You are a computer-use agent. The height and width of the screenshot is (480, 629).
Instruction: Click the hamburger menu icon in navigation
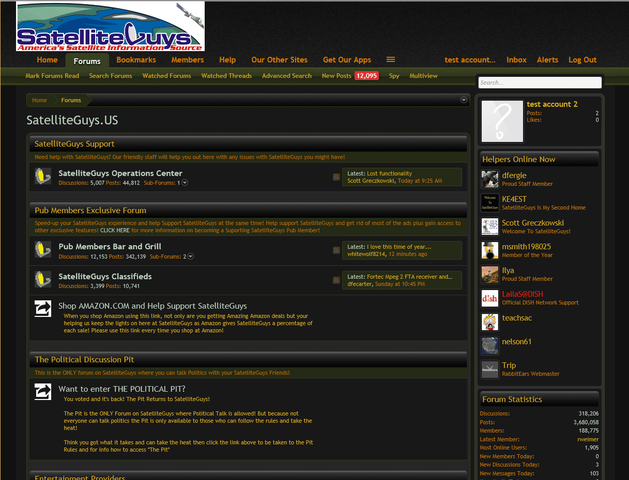(x=390, y=60)
